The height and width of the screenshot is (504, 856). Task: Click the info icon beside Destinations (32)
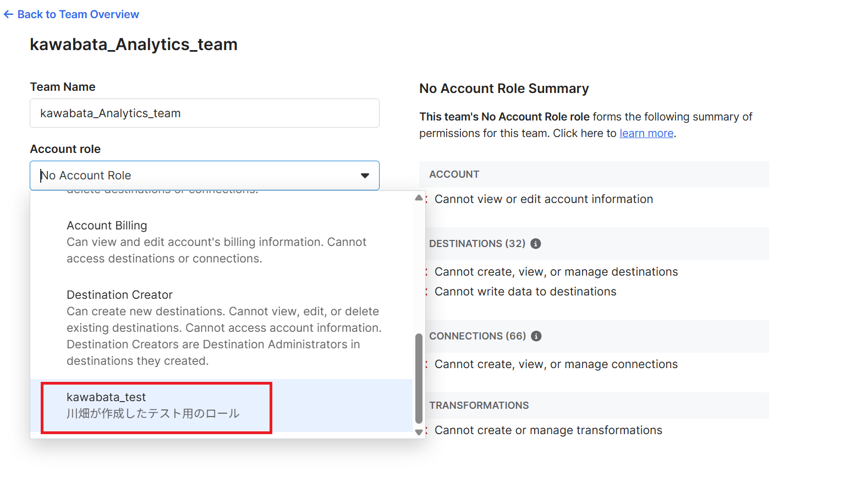coord(535,244)
